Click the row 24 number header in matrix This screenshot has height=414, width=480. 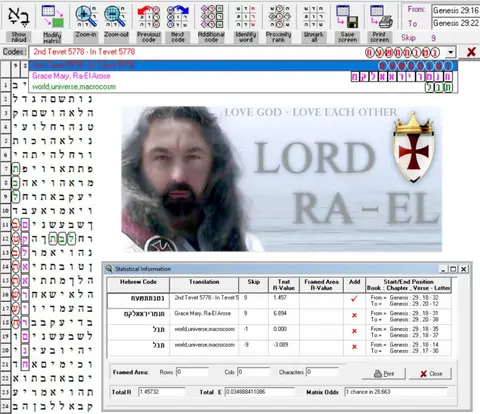coord(6,406)
